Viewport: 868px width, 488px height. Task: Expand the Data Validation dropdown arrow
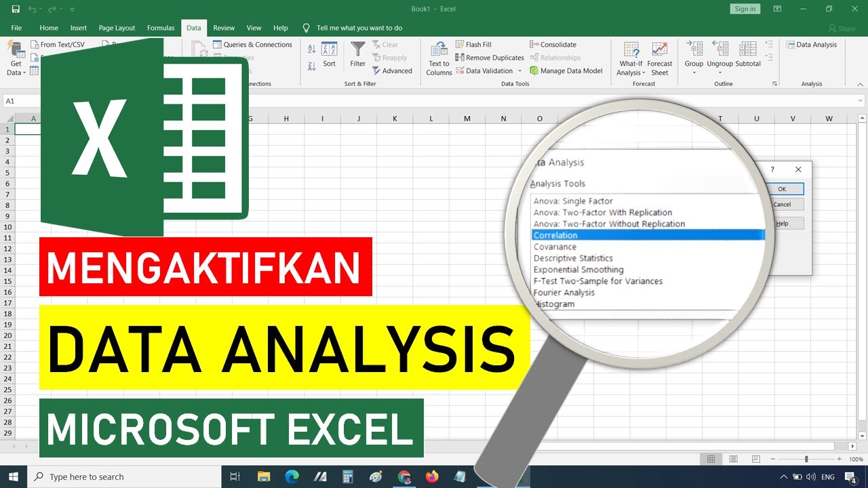point(520,70)
